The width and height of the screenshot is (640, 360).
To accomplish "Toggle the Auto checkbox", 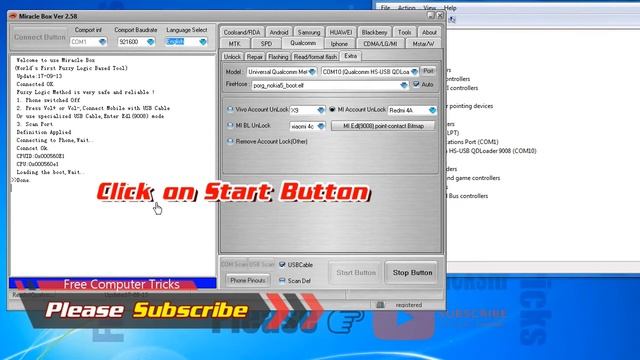I will click(x=416, y=84).
